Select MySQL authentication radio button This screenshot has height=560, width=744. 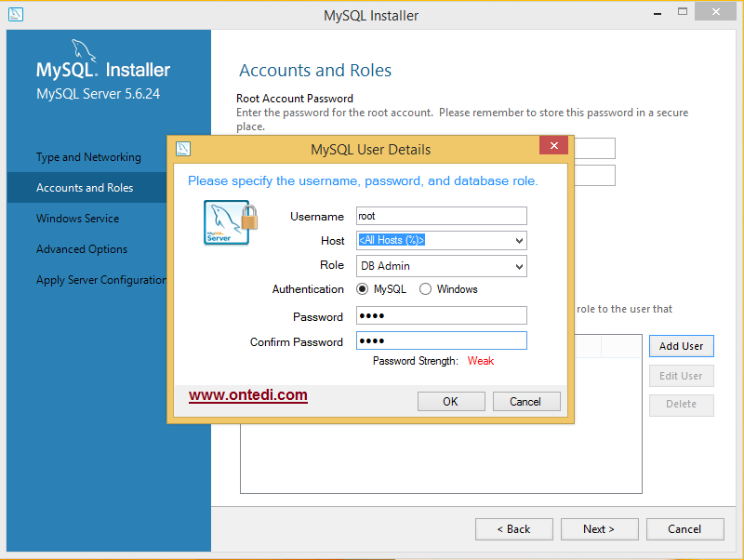(362, 289)
